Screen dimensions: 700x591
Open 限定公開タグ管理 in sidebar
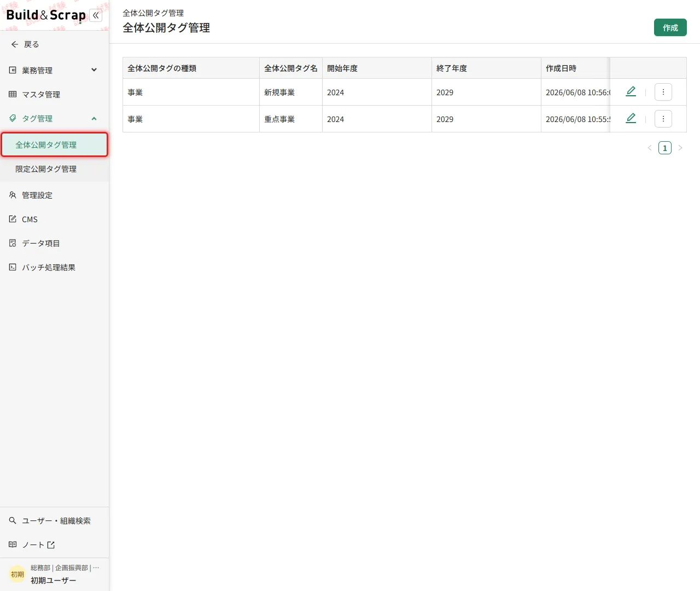click(54, 169)
